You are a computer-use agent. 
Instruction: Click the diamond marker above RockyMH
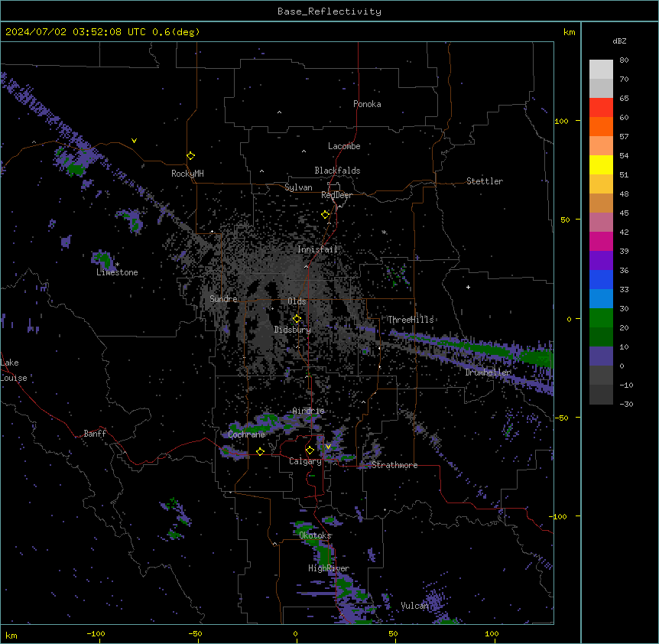pos(190,156)
